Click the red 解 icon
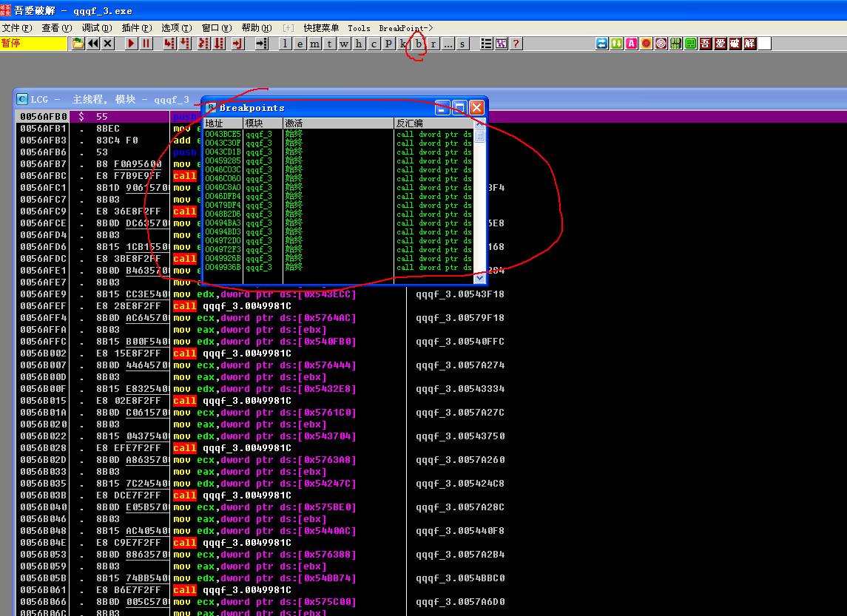The height and width of the screenshot is (616, 847). pos(750,44)
